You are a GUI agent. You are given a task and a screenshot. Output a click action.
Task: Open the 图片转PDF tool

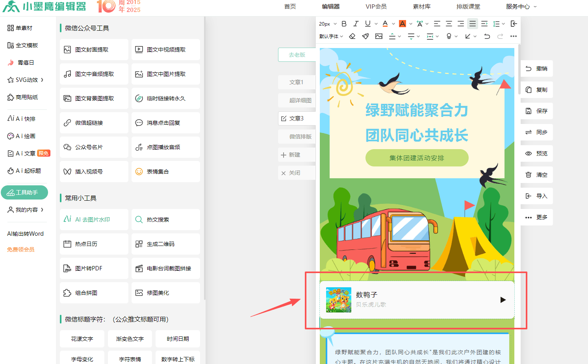coord(94,268)
